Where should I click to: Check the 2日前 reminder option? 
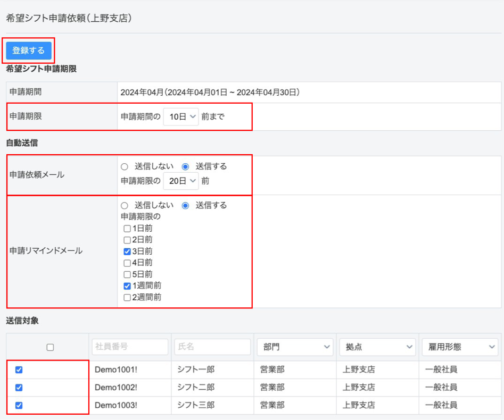click(x=127, y=240)
